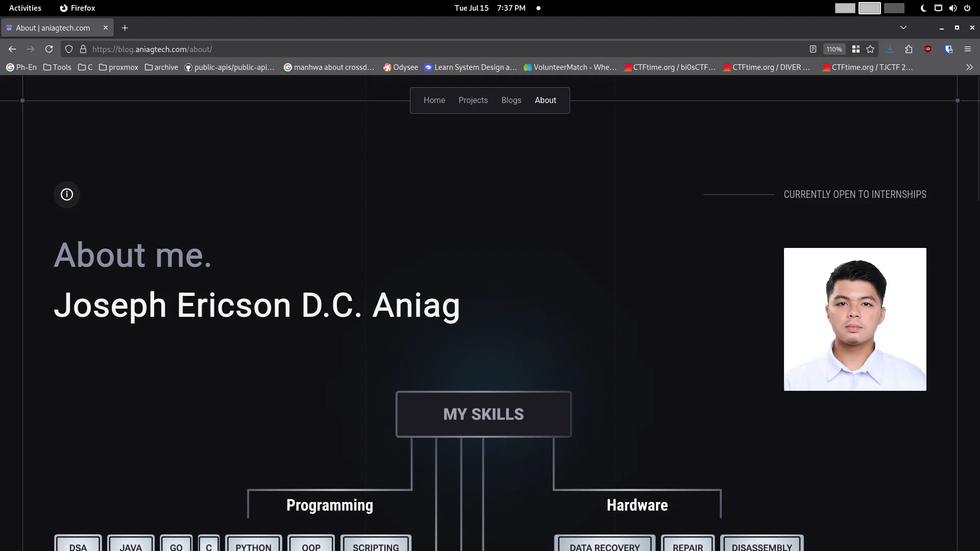Viewport: 980px width, 551px height.
Task: Open the Projects item in site navigation
Action: (473, 100)
